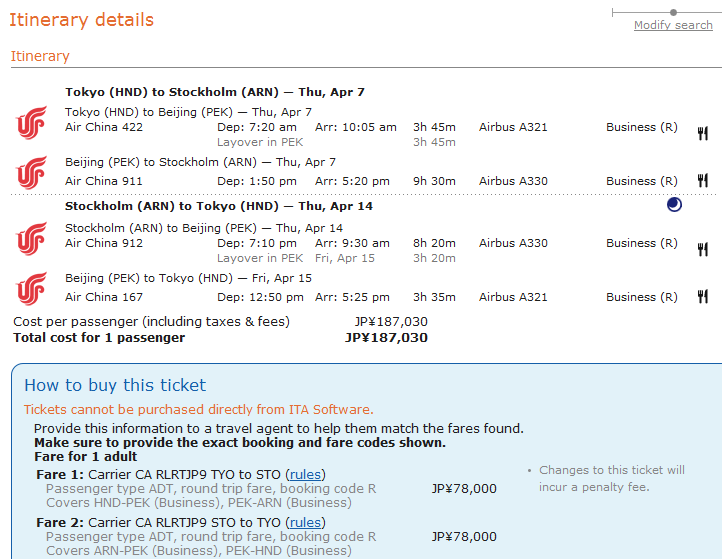The image size is (722, 559).
Task: Click the progress slider above Modify search
Action: (661, 12)
